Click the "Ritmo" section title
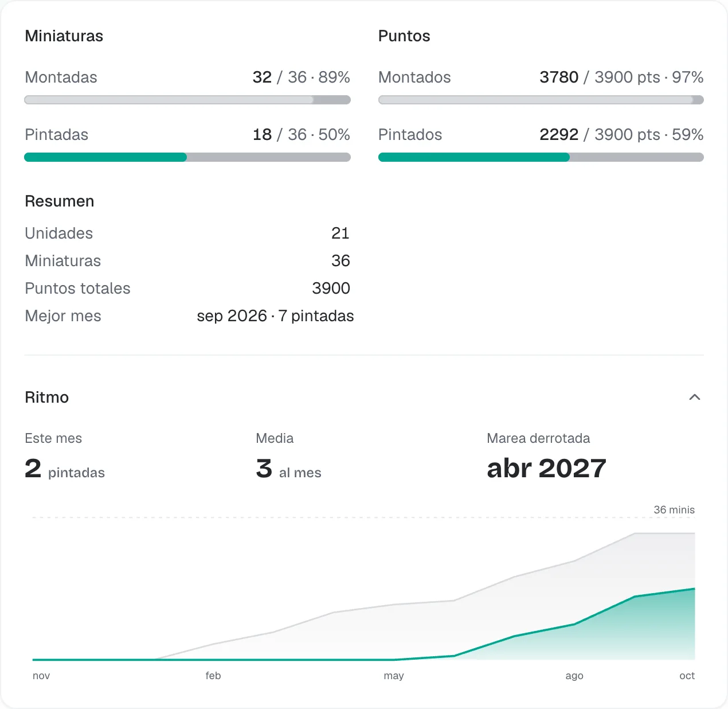The width and height of the screenshot is (728, 709). (x=47, y=398)
